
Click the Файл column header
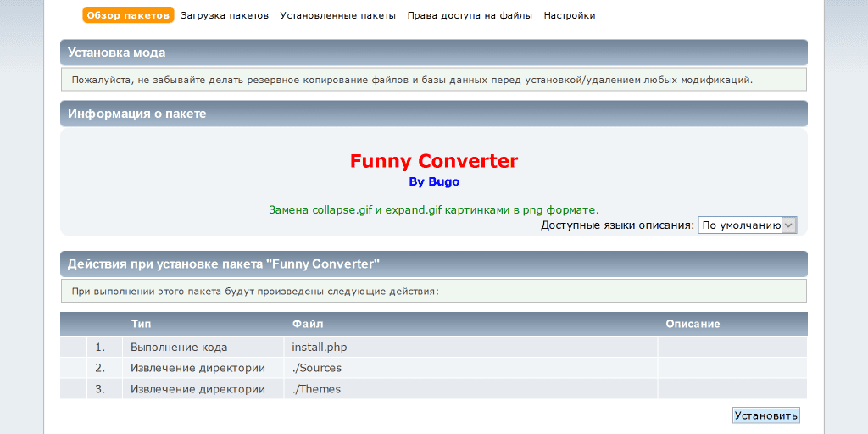click(x=307, y=324)
